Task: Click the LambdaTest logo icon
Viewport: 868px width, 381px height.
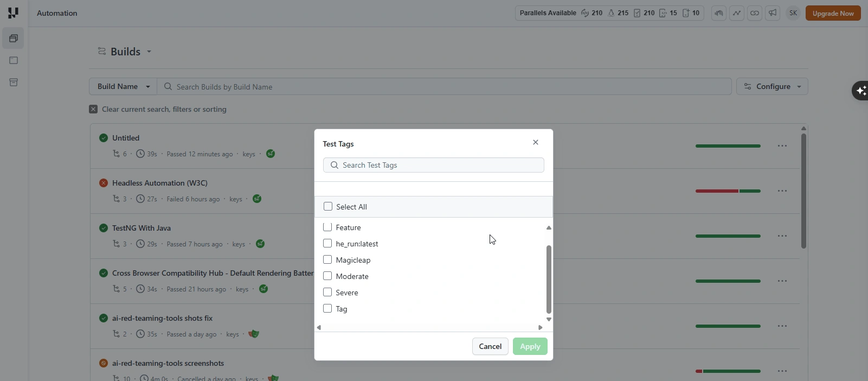Action: click(13, 12)
